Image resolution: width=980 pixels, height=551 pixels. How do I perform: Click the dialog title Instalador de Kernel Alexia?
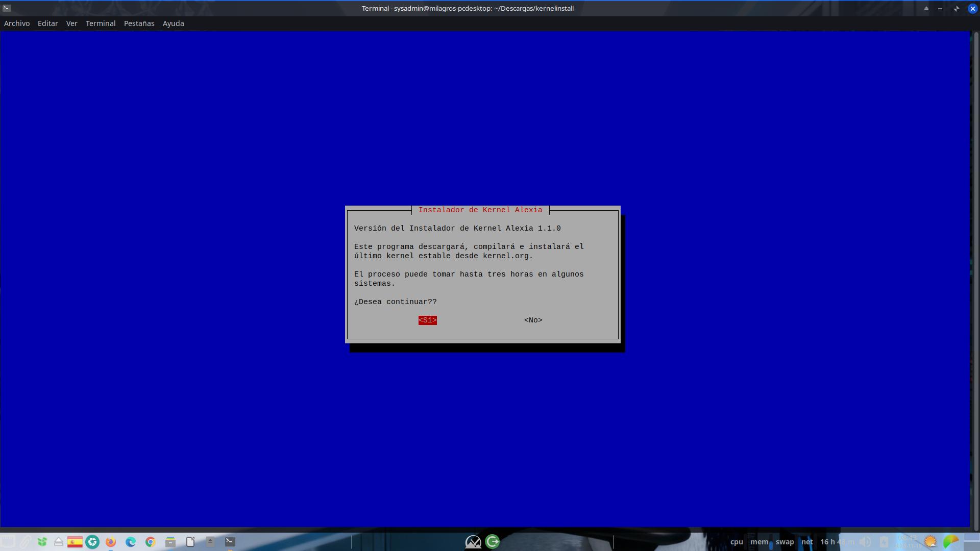point(480,210)
